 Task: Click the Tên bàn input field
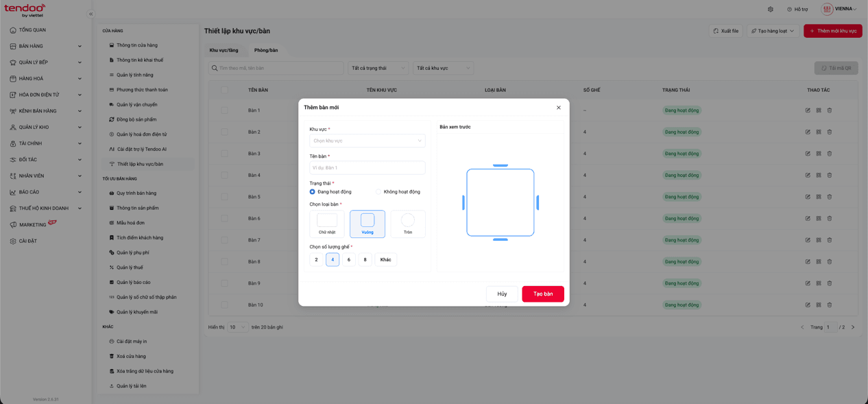367,167
